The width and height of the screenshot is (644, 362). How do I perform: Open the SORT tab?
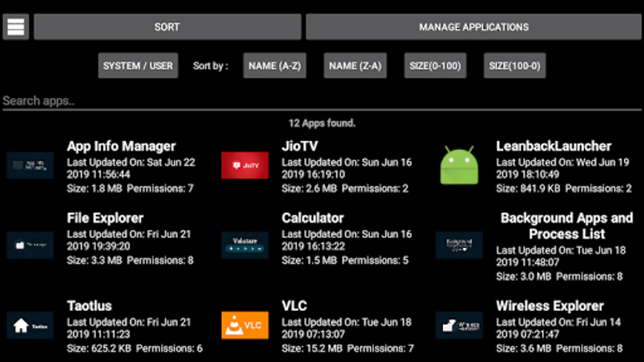(167, 27)
